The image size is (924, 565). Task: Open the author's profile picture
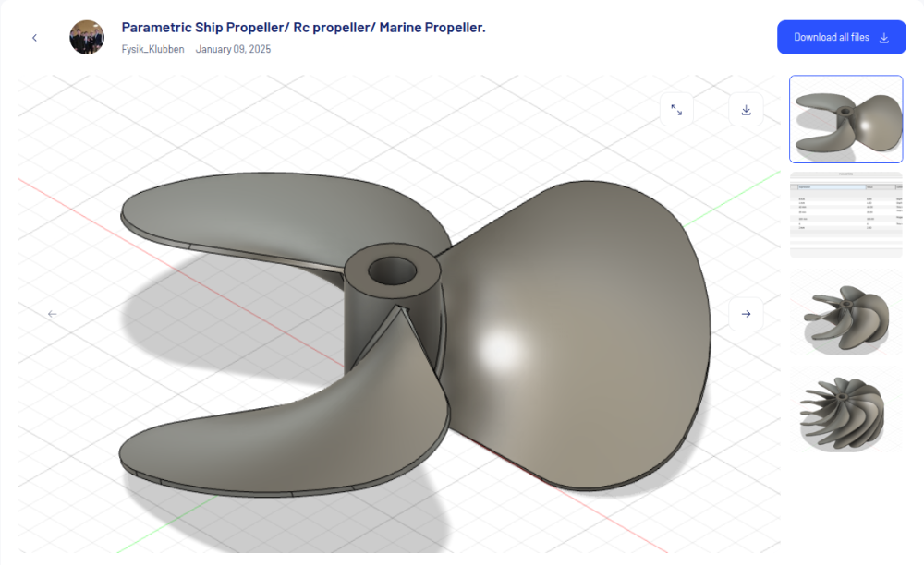pos(87,37)
